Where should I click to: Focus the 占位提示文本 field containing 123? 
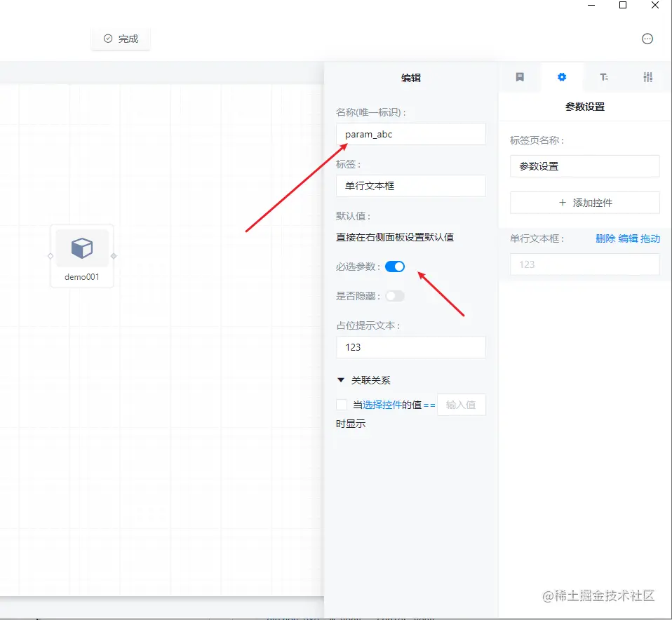click(x=410, y=347)
